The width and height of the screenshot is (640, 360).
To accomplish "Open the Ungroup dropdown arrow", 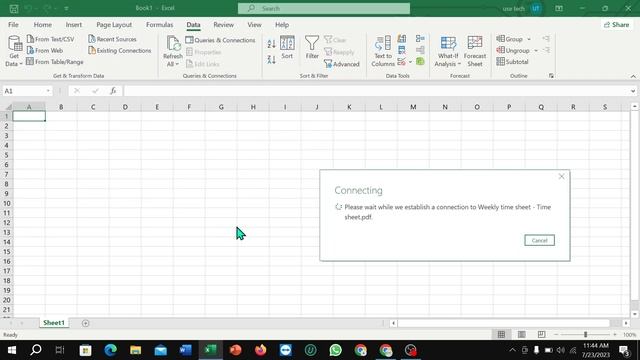I will (536, 51).
